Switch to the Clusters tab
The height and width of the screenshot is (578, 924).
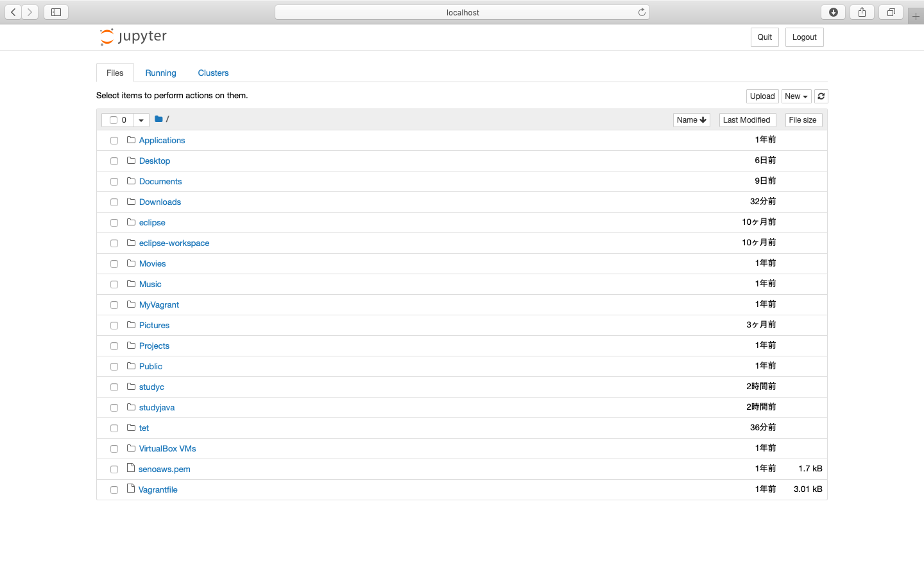point(213,73)
